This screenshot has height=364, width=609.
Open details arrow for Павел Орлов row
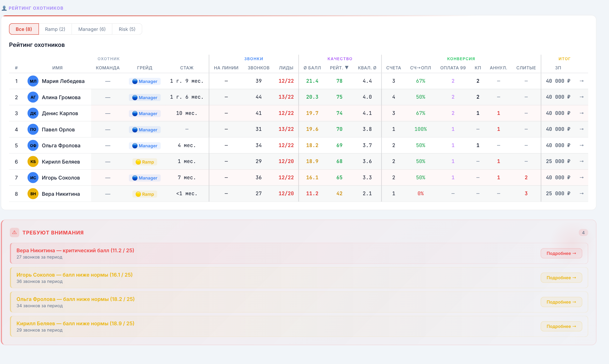click(581, 129)
